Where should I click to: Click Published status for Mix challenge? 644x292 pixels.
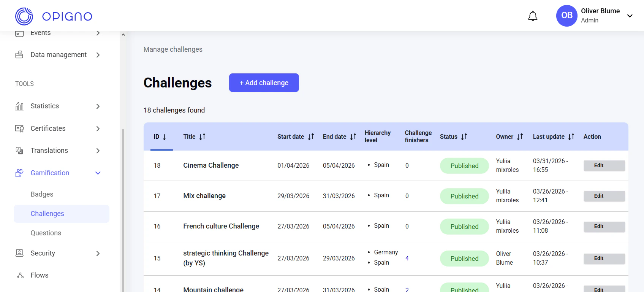(x=464, y=196)
